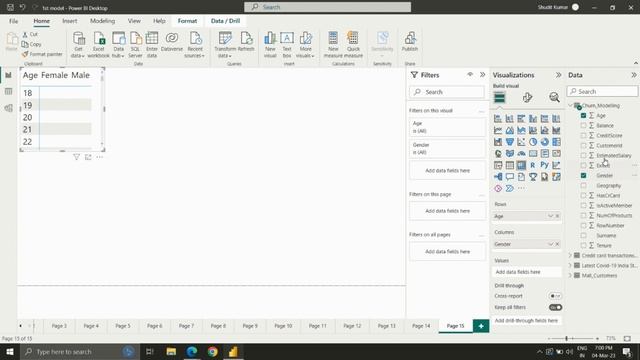
Task: Select the stacked bar chart visual
Action: click(498, 119)
